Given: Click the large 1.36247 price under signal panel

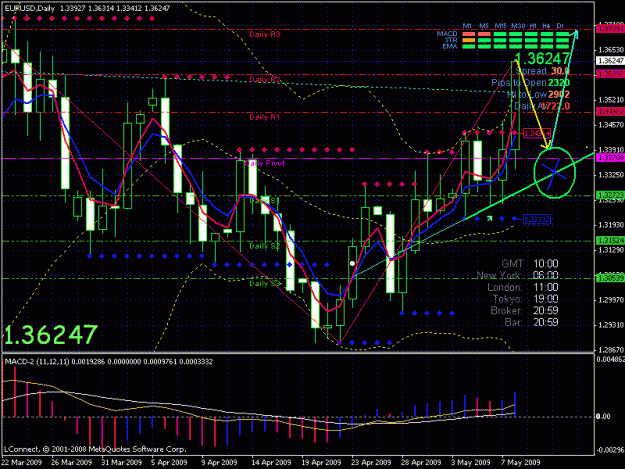Looking at the screenshot, I should pyautogui.click(x=542, y=59).
